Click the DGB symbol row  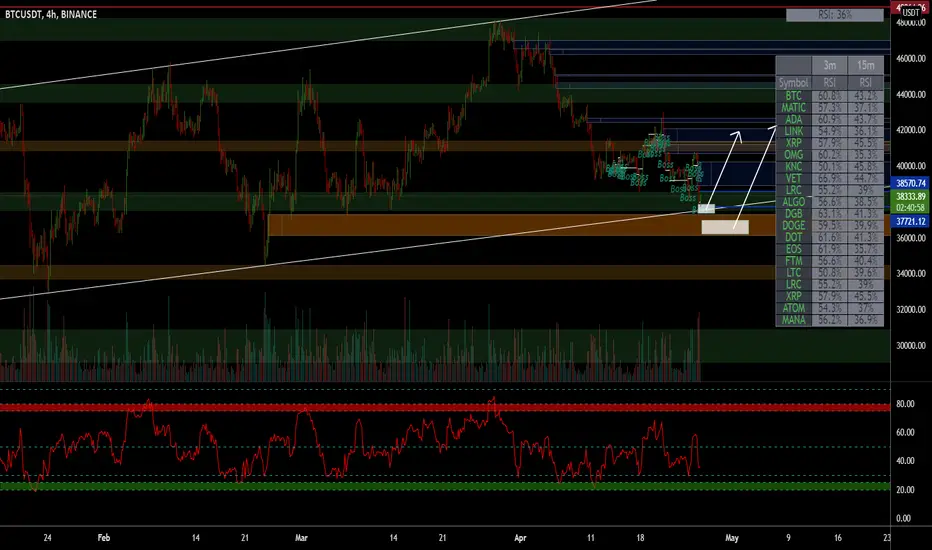coord(794,214)
